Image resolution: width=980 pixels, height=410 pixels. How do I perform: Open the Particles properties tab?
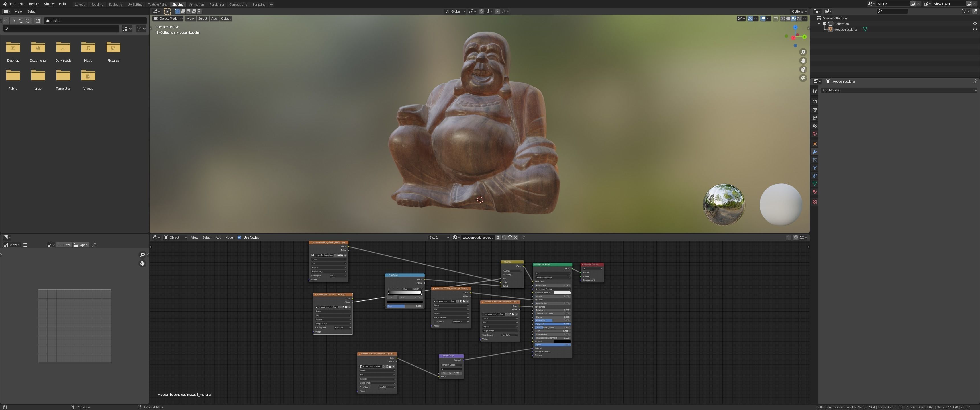814,160
